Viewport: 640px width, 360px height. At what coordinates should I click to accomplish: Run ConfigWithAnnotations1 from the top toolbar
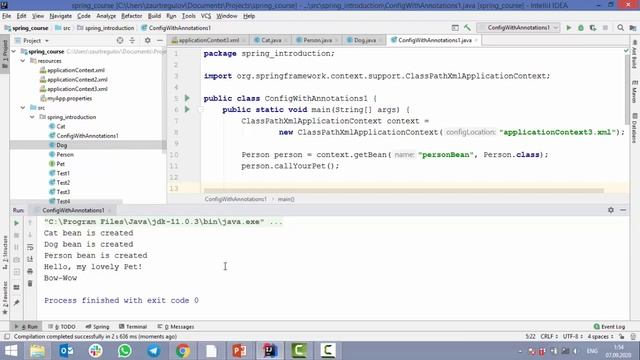(x=569, y=28)
